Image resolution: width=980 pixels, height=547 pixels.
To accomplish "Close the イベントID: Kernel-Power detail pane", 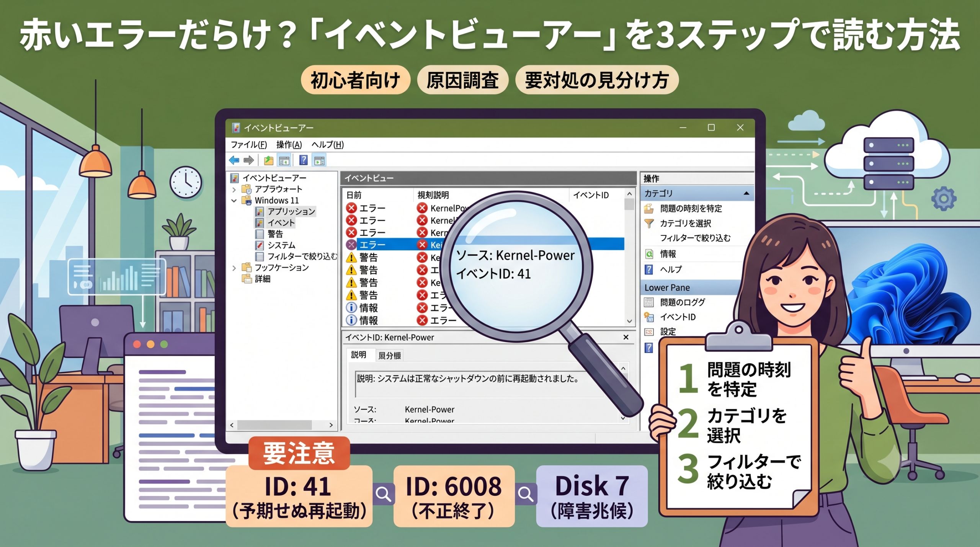I will [x=626, y=337].
